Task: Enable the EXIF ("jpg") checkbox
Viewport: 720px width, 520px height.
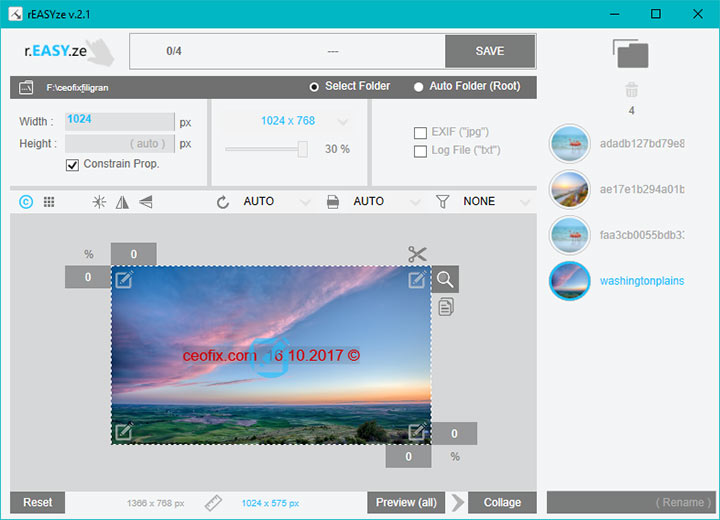Action: click(x=420, y=133)
